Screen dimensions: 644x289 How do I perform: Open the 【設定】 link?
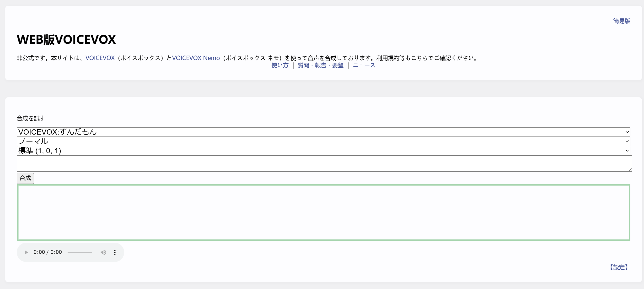(618, 267)
